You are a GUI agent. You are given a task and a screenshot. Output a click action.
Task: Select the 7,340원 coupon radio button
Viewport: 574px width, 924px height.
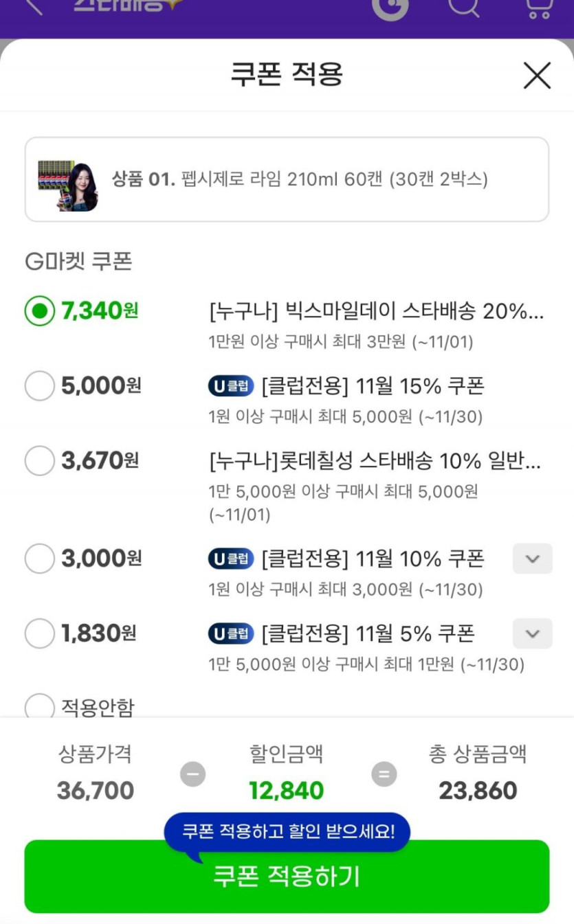[x=39, y=311]
